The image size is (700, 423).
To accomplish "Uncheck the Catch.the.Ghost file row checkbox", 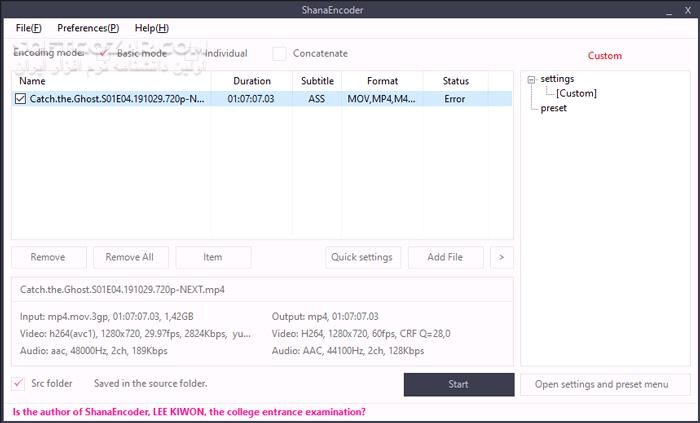I will coord(21,99).
